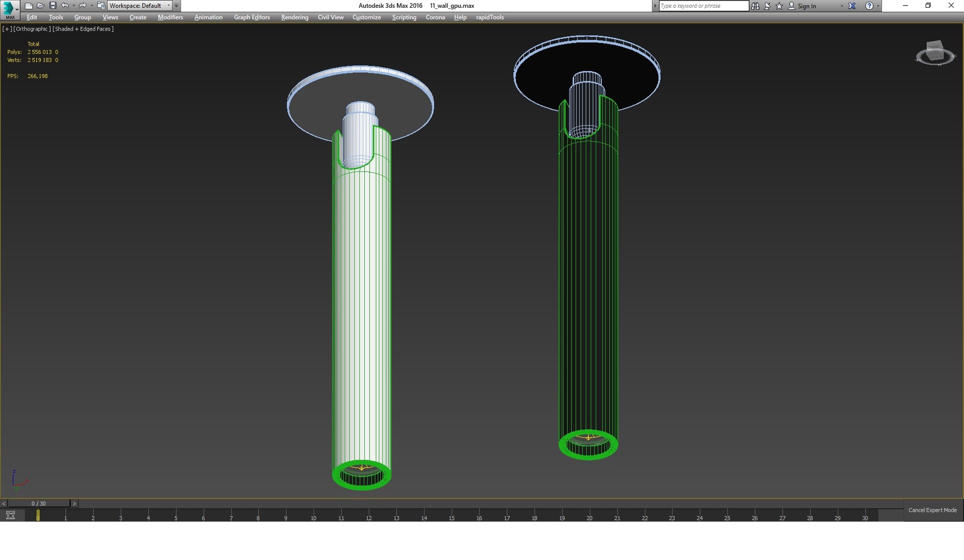Image resolution: width=964 pixels, height=560 pixels.
Task: Open the rapidTools menu
Action: click(x=490, y=17)
